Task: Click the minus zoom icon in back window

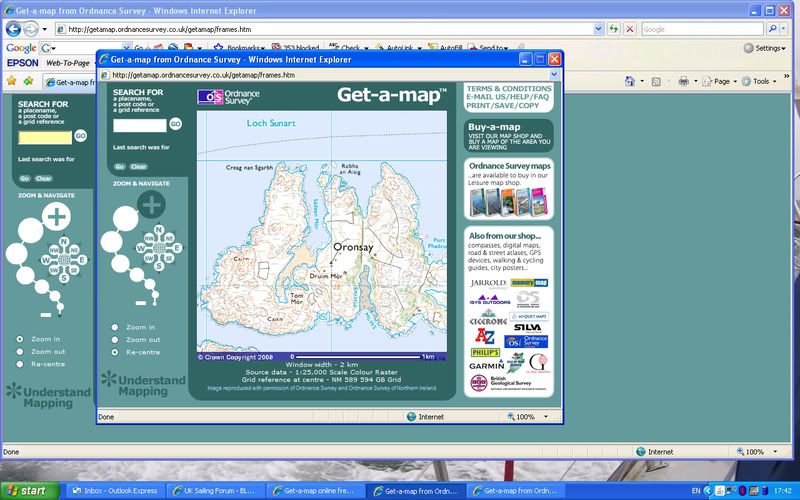Action: 46,315
